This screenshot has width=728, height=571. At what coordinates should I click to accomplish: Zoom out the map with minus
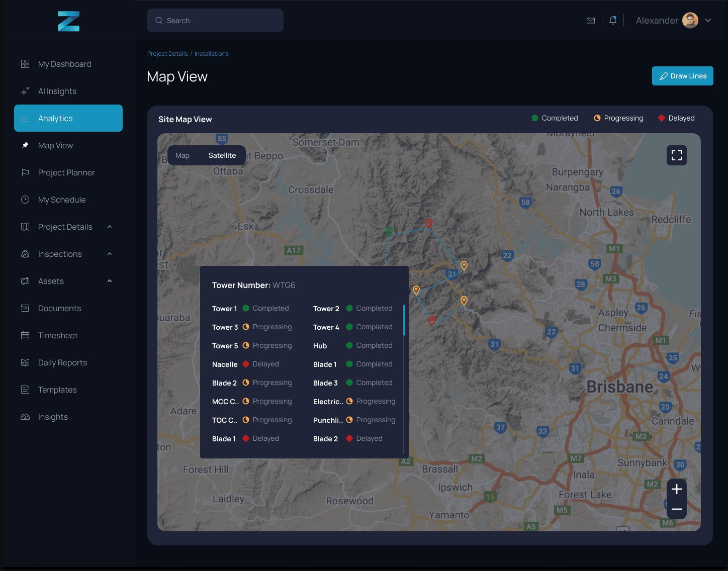(x=677, y=509)
